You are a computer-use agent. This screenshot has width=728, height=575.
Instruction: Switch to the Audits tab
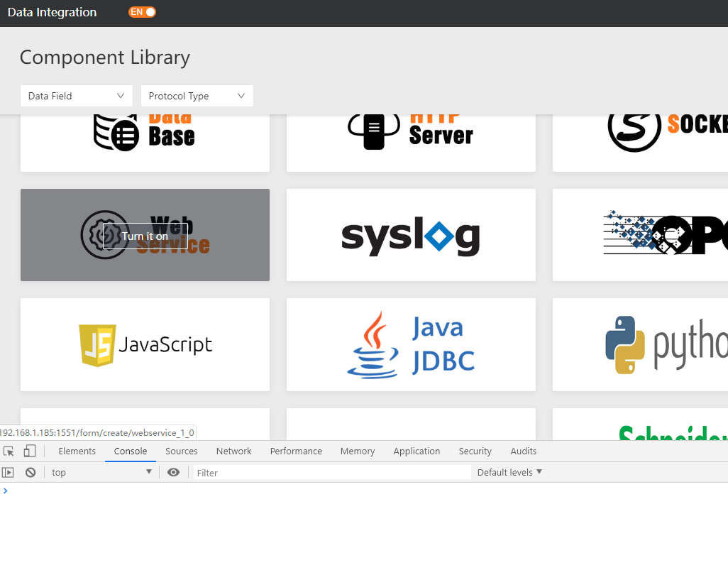click(523, 451)
